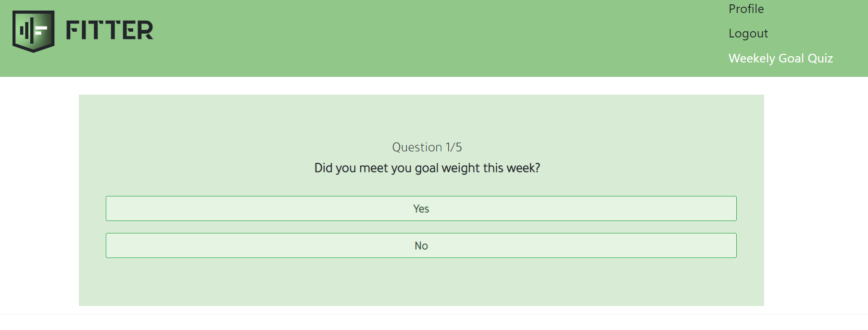This screenshot has width=868, height=330.
Task: Open the Weekely Goal Quiz
Action: [x=781, y=58]
